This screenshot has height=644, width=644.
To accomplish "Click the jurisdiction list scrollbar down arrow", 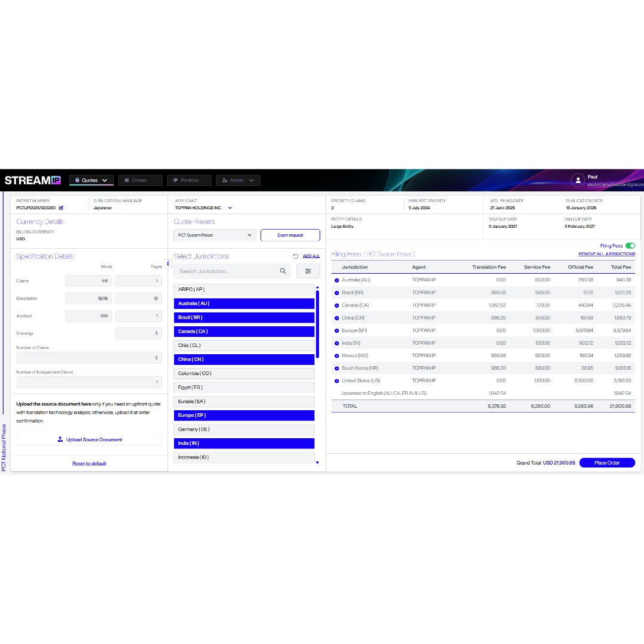I will coord(317,462).
